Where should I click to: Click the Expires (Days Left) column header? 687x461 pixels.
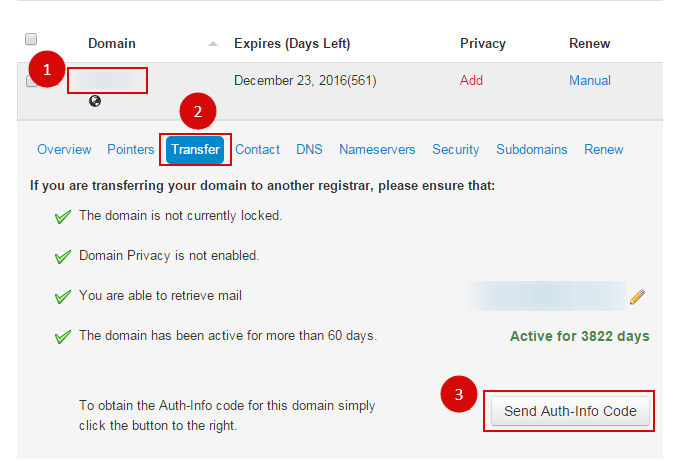pos(292,44)
